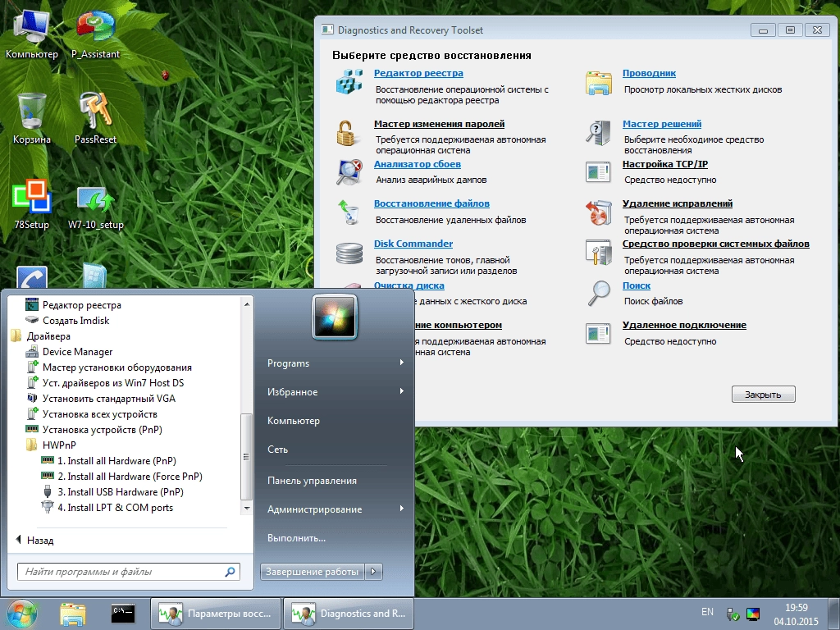Collapse the Драйвера folder in Start menu
The height and width of the screenshot is (630, 840).
[40, 336]
